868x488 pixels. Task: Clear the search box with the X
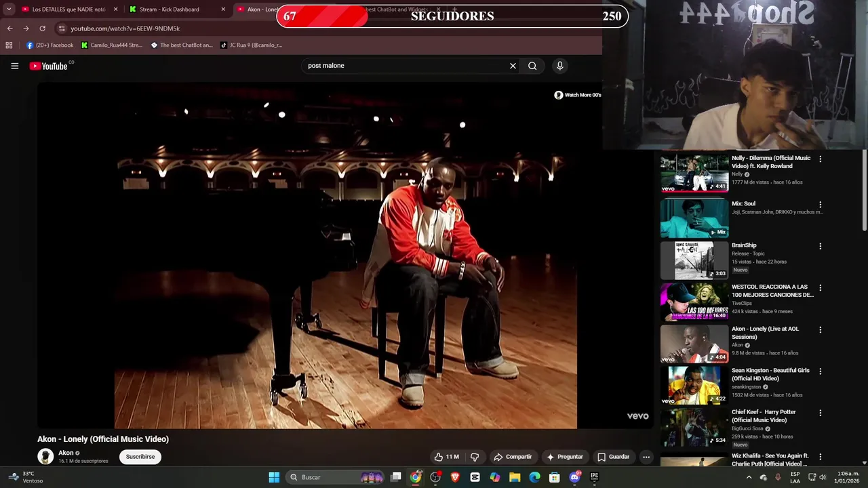click(x=513, y=66)
